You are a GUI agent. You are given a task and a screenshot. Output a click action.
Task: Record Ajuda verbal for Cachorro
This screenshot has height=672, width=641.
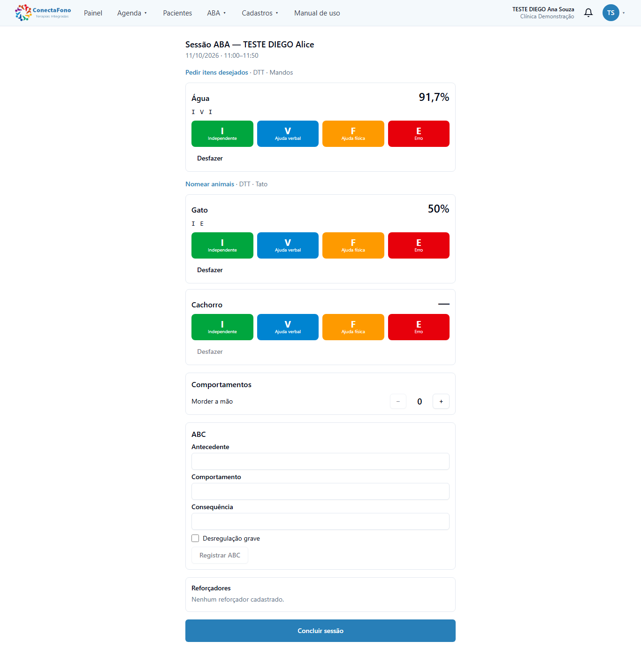click(x=288, y=327)
